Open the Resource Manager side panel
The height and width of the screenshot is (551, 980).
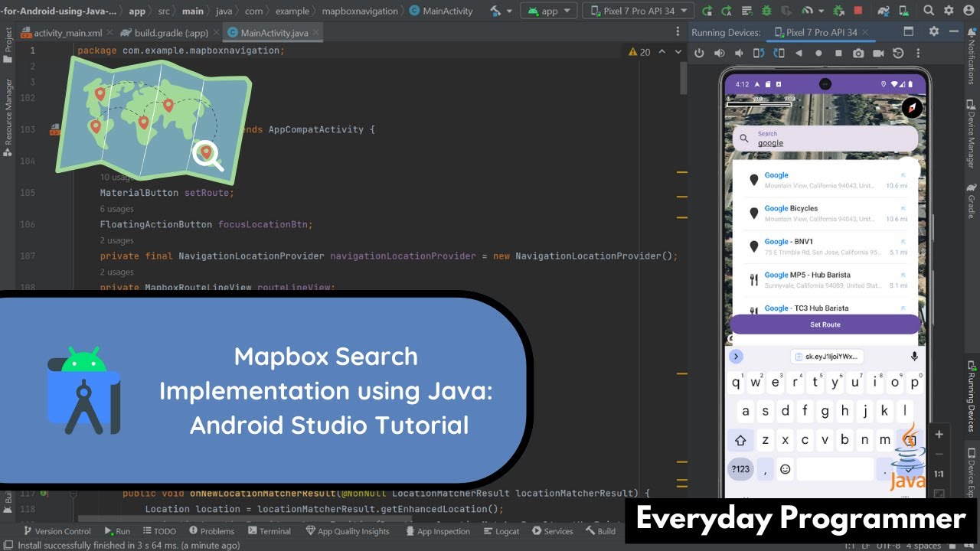8,119
